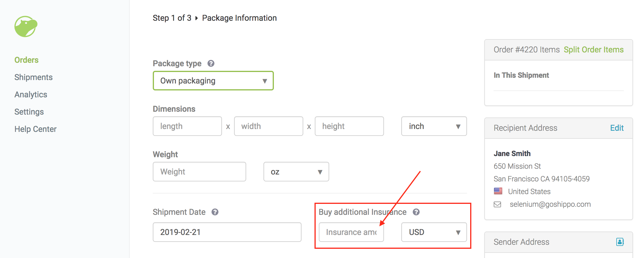The height and width of the screenshot is (258, 644).
Task: Click Edit on Recipient Address
Action: (x=617, y=128)
